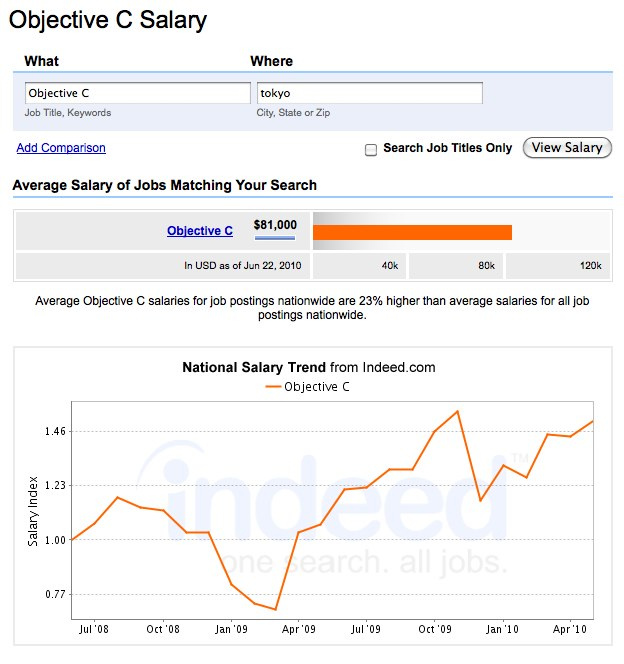The width and height of the screenshot is (624, 664).
Task: Click the chart lowest point before Apr '09
Action: 276,609
